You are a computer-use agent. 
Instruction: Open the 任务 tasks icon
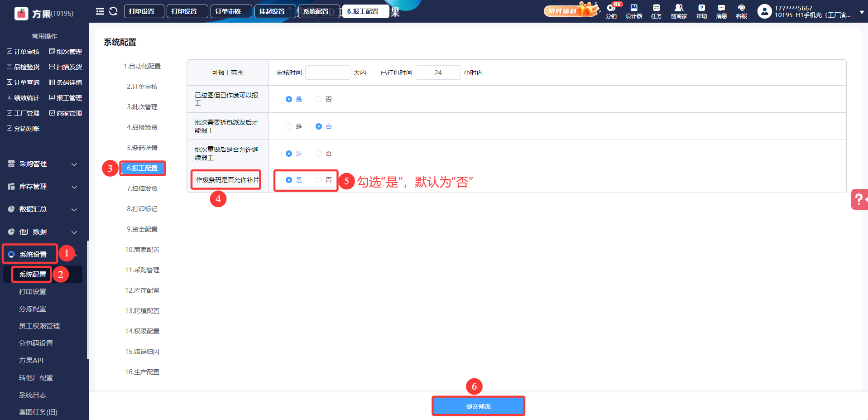[x=657, y=11]
